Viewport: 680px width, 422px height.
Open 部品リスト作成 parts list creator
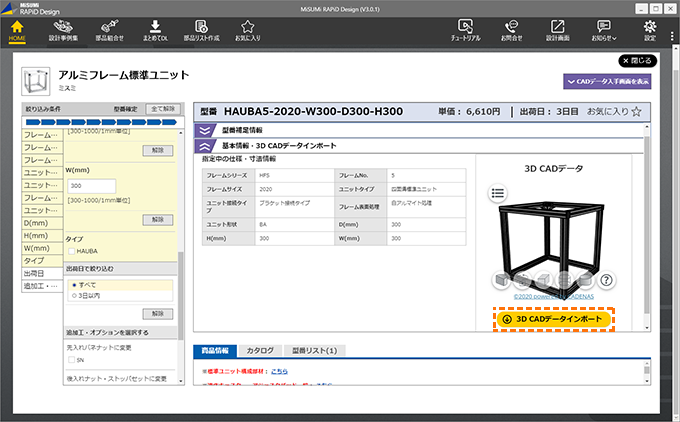point(201,30)
